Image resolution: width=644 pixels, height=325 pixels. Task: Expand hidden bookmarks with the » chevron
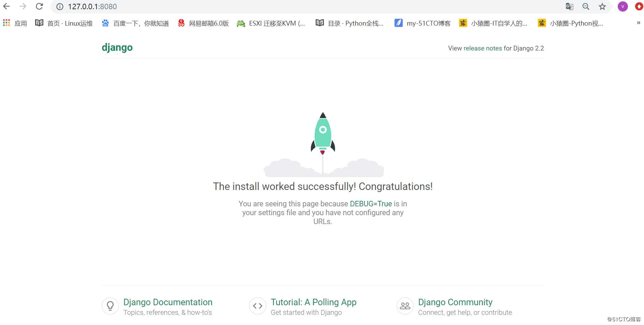tap(638, 23)
